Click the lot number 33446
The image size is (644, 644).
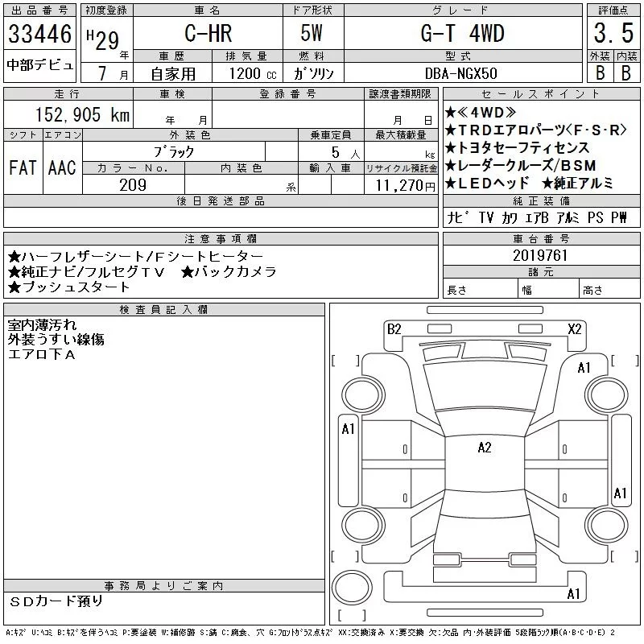(x=39, y=34)
